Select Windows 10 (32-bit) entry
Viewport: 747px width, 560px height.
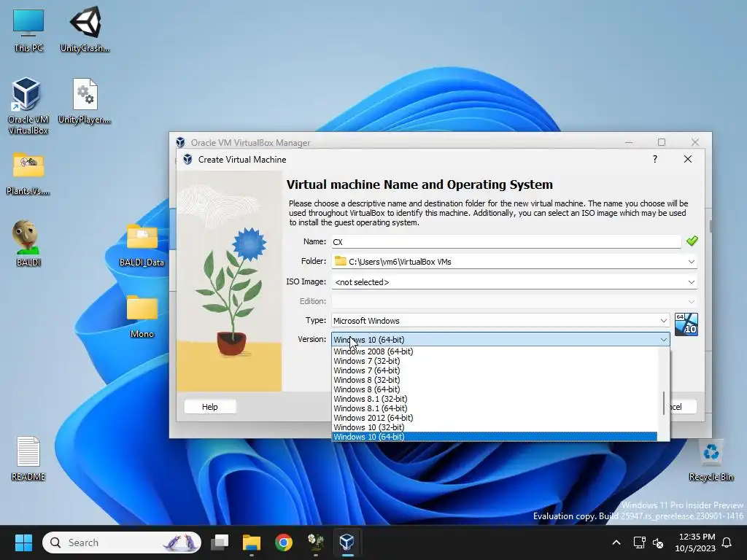click(x=495, y=427)
